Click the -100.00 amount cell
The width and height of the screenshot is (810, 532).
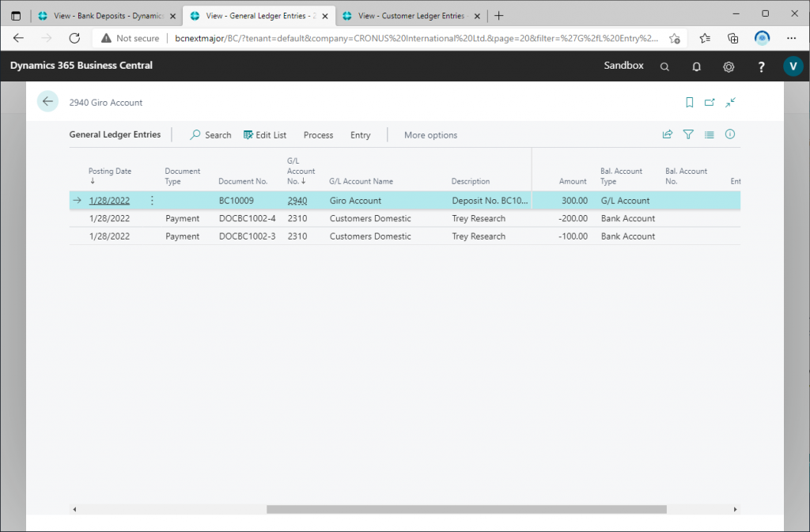(x=573, y=236)
